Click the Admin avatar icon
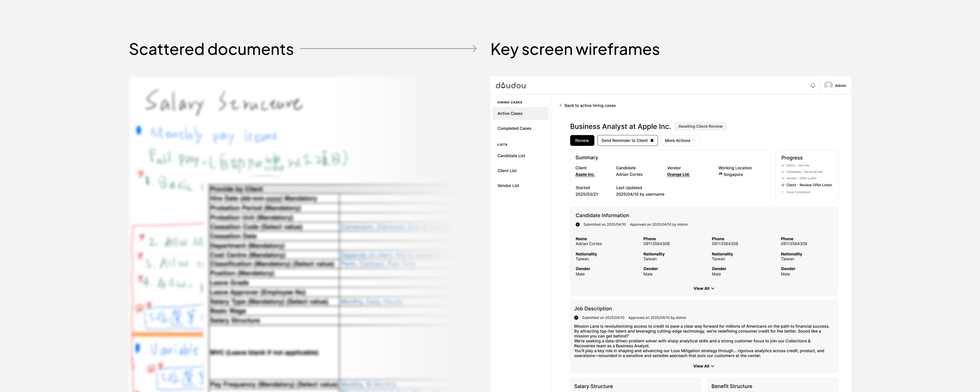This screenshot has height=392, width=980. (828, 86)
